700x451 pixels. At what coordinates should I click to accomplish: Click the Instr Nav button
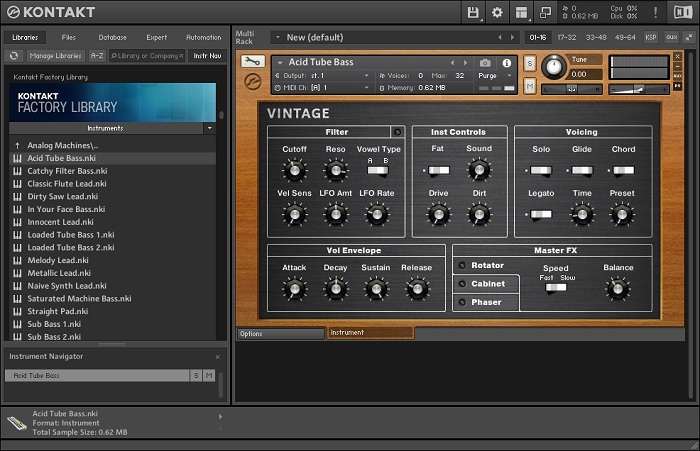click(x=207, y=56)
